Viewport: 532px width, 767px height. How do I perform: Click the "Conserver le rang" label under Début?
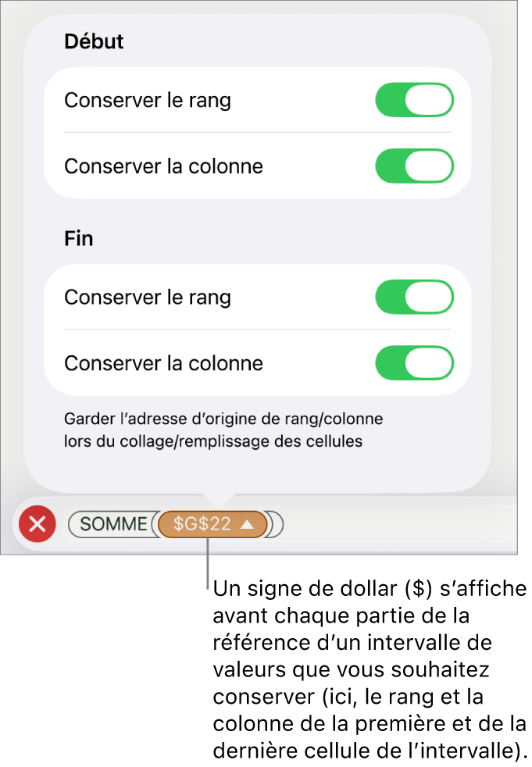148,101
